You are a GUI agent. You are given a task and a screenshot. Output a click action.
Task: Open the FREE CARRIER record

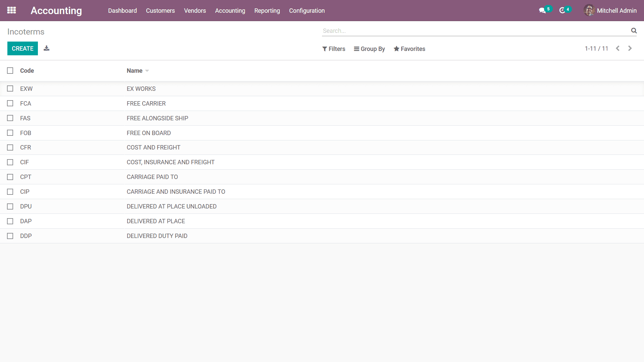(146, 104)
